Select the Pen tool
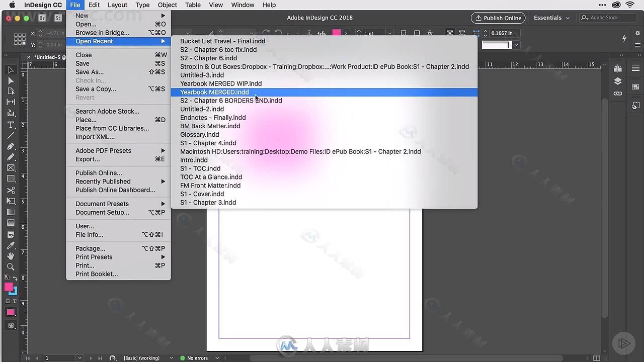644x362 pixels. pos(11,146)
